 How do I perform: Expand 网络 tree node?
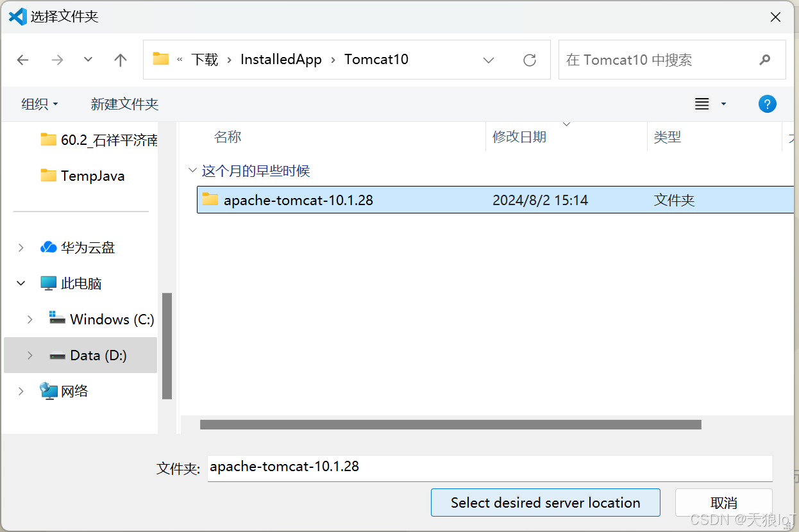click(x=21, y=391)
